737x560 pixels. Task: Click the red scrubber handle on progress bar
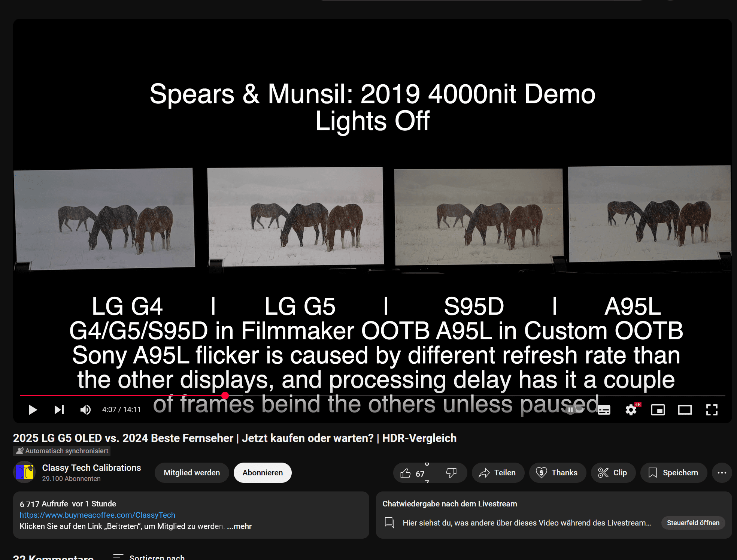click(225, 395)
